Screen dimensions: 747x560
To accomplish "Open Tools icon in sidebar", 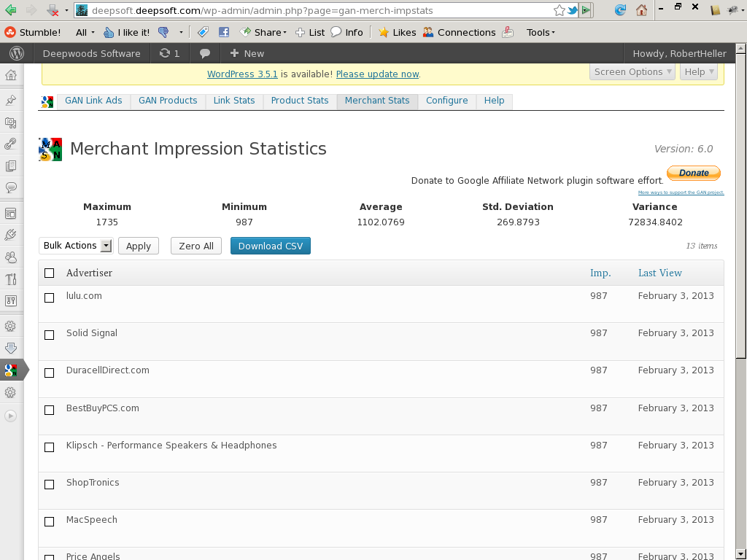I will click(11, 279).
